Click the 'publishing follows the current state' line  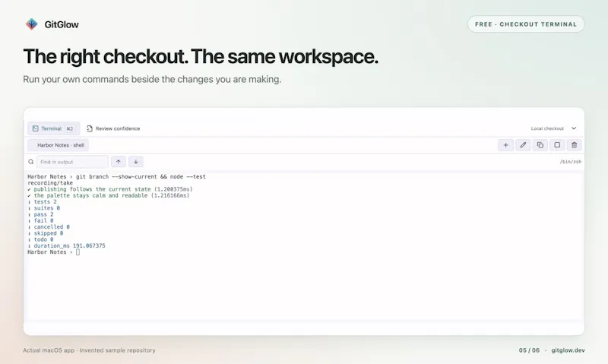(110, 189)
